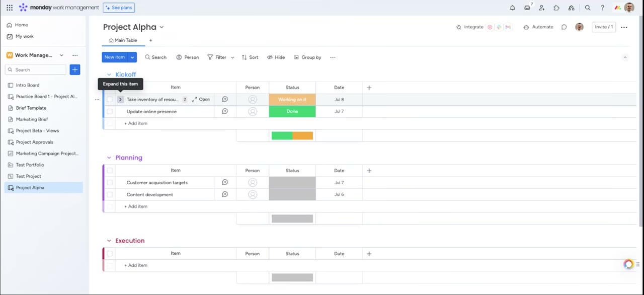Assign person to Take inventory row

253,100
